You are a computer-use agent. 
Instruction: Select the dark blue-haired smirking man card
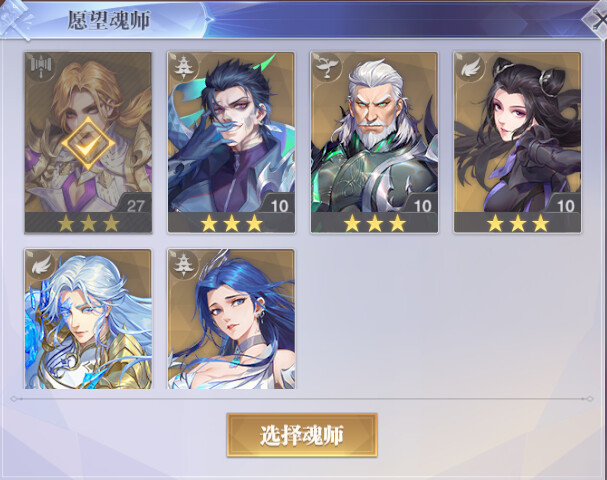231,143
